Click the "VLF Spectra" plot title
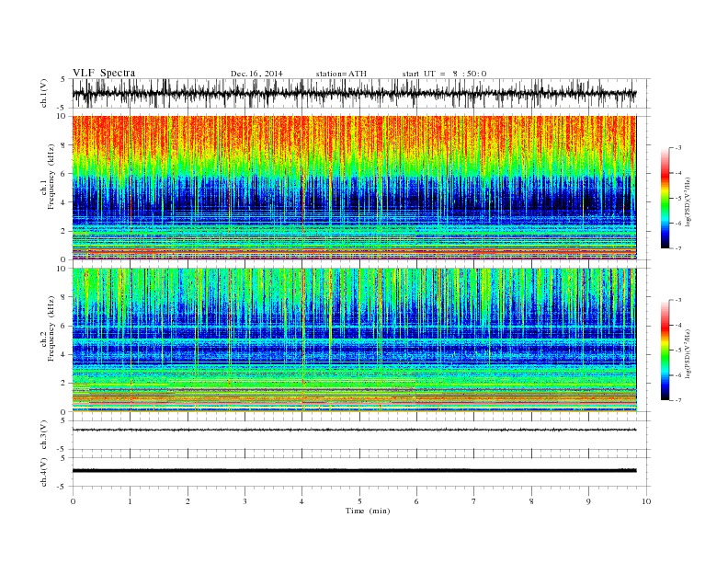 [x=104, y=73]
